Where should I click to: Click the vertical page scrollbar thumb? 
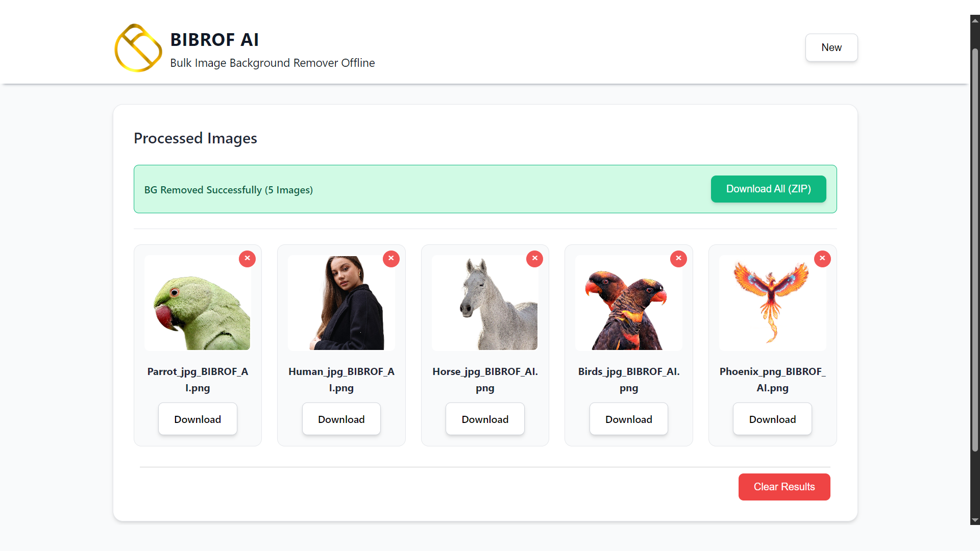click(x=975, y=250)
